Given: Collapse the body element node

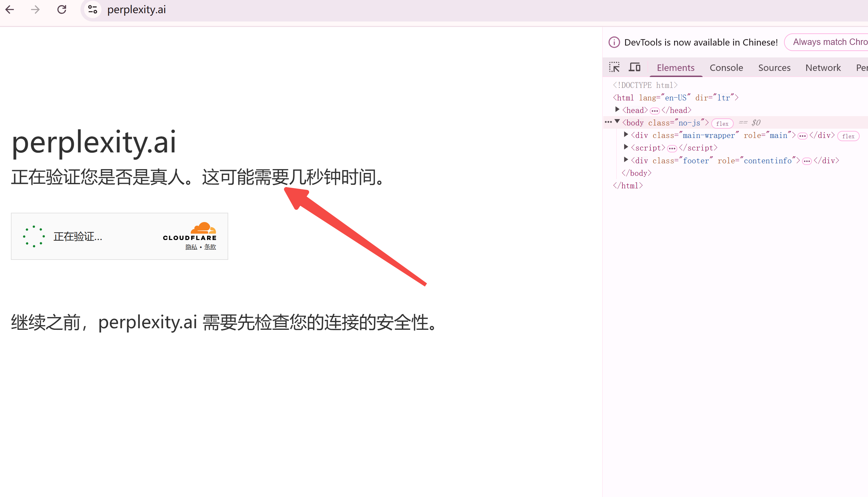Looking at the screenshot, I should (617, 122).
